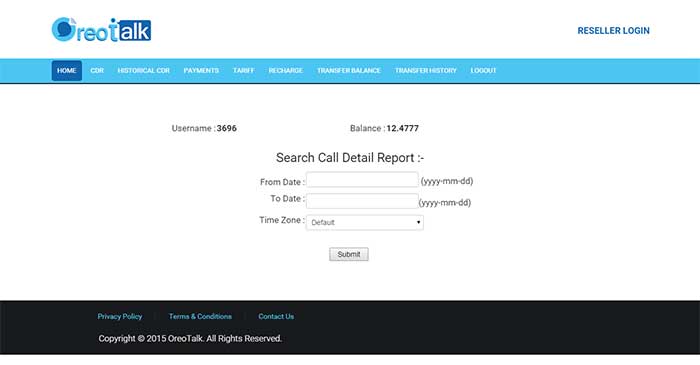The width and height of the screenshot is (700, 365).
Task: Select the username value 3696
Action: click(227, 129)
